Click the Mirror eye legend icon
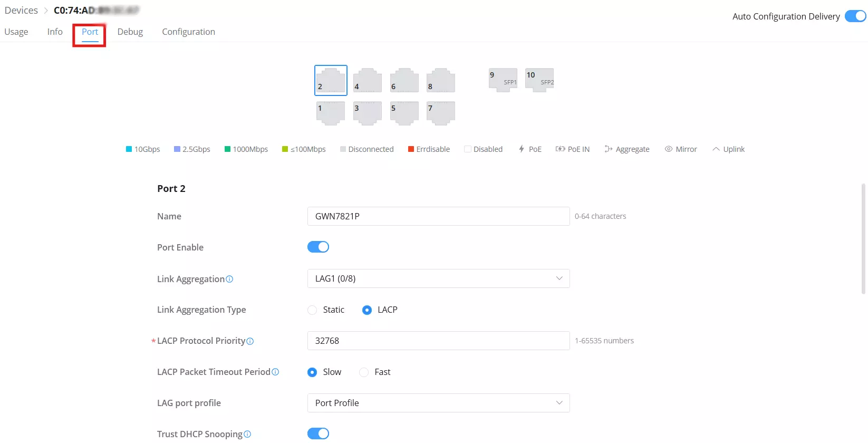The image size is (868, 443). coord(669,149)
